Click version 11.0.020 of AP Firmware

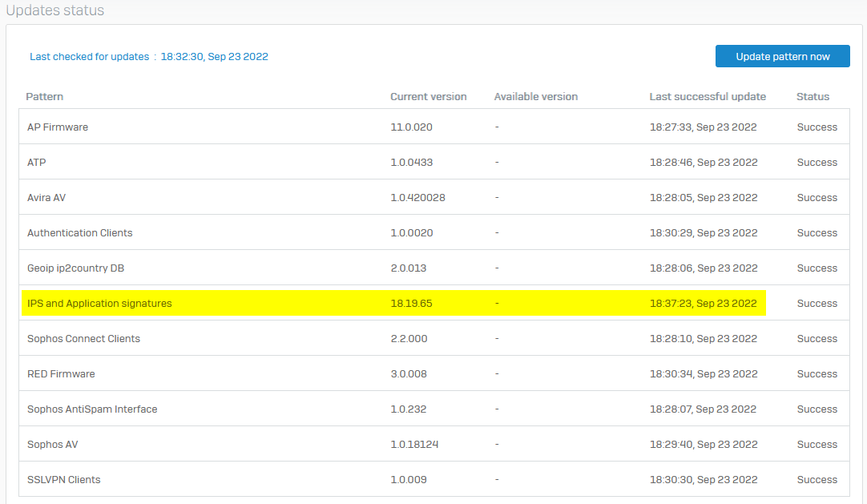[x=411, y=127]
